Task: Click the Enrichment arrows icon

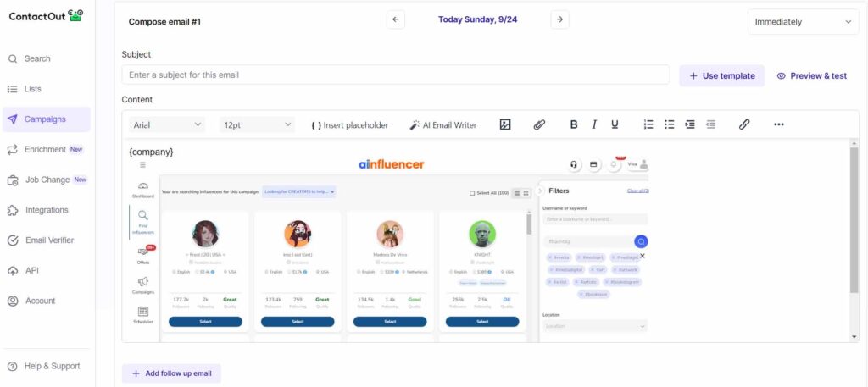Action: click(13, 150)
